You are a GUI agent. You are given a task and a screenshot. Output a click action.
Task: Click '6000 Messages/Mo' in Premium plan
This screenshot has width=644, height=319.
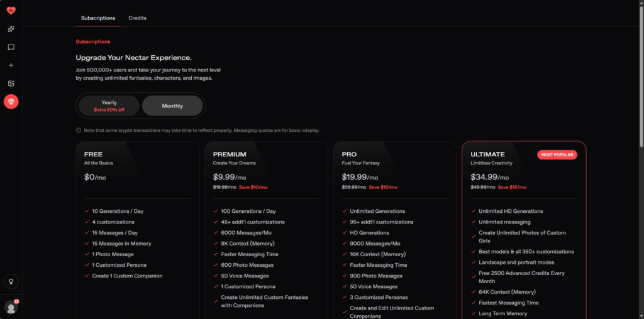pos(246,233)
